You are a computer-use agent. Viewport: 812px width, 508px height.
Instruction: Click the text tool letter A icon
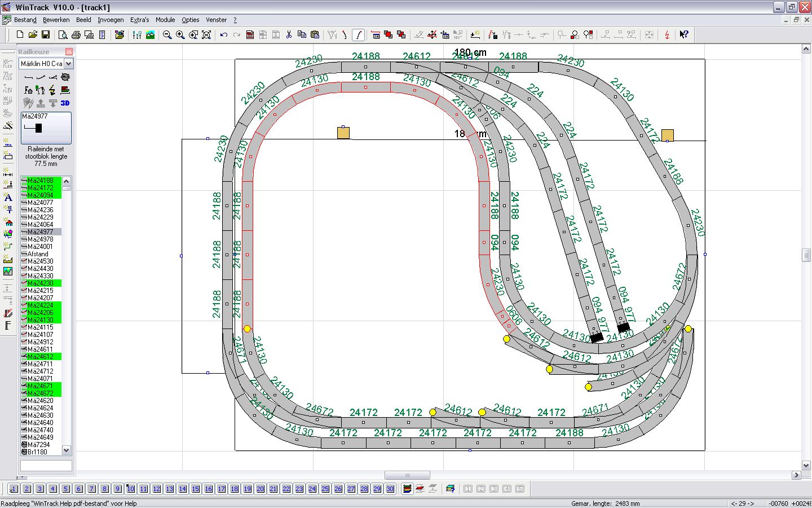[x=8, y=198]
